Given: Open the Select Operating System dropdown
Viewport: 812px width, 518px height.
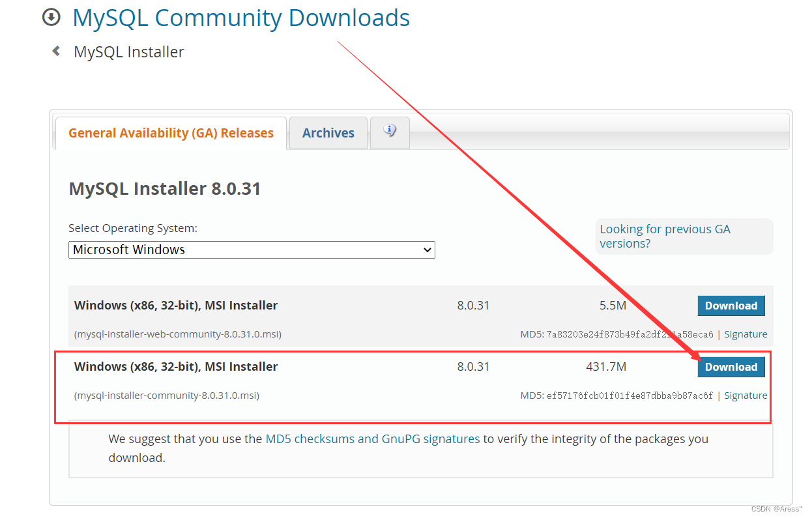Looking at the screenshot, I should pos(252,250).
